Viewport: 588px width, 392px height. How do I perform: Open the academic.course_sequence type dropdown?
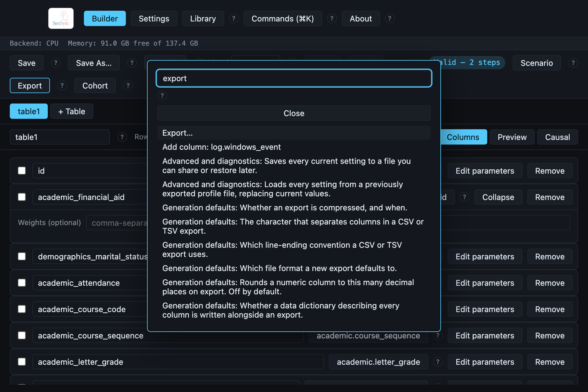coord(368,336)
